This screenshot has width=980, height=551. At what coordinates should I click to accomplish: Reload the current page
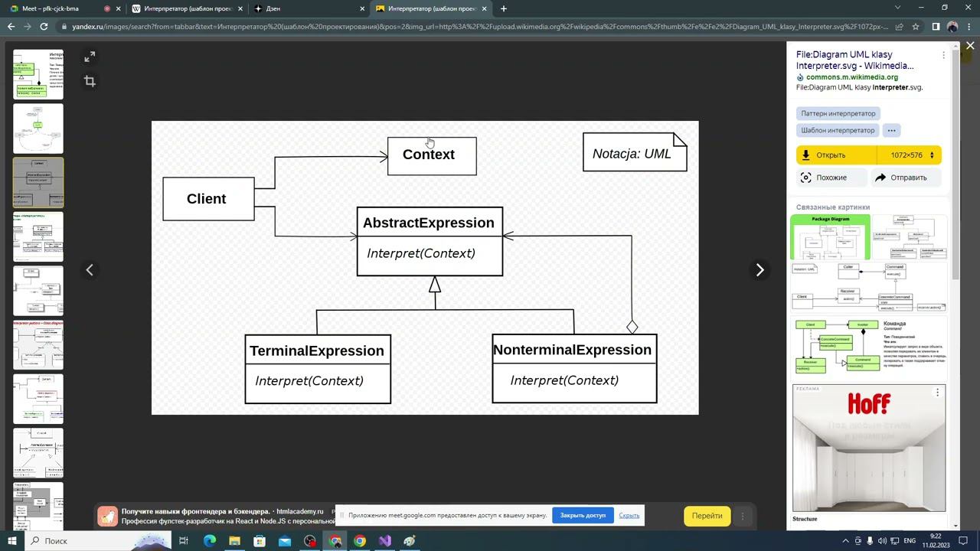44,27
